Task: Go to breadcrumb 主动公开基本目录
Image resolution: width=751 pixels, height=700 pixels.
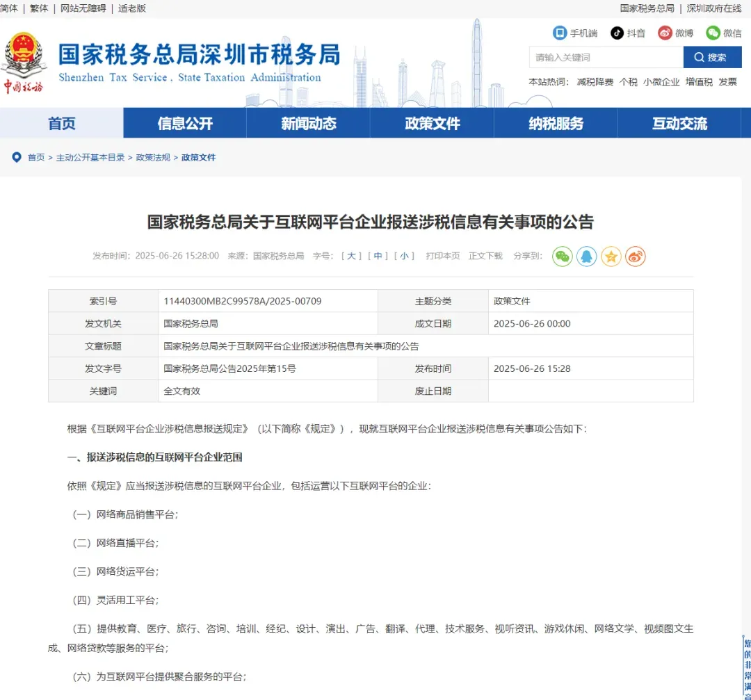Action: tap(90, 157)
